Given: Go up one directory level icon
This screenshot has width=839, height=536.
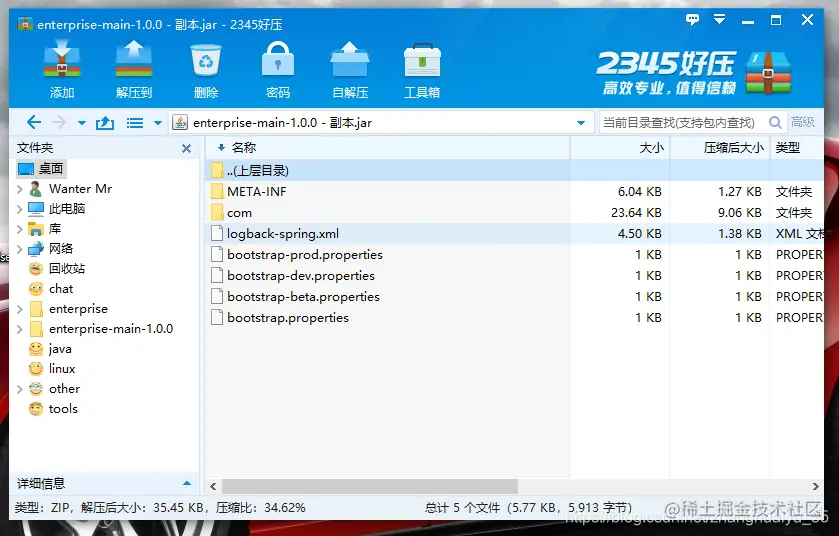Looking at the screenshot, I should pos(105,123).
